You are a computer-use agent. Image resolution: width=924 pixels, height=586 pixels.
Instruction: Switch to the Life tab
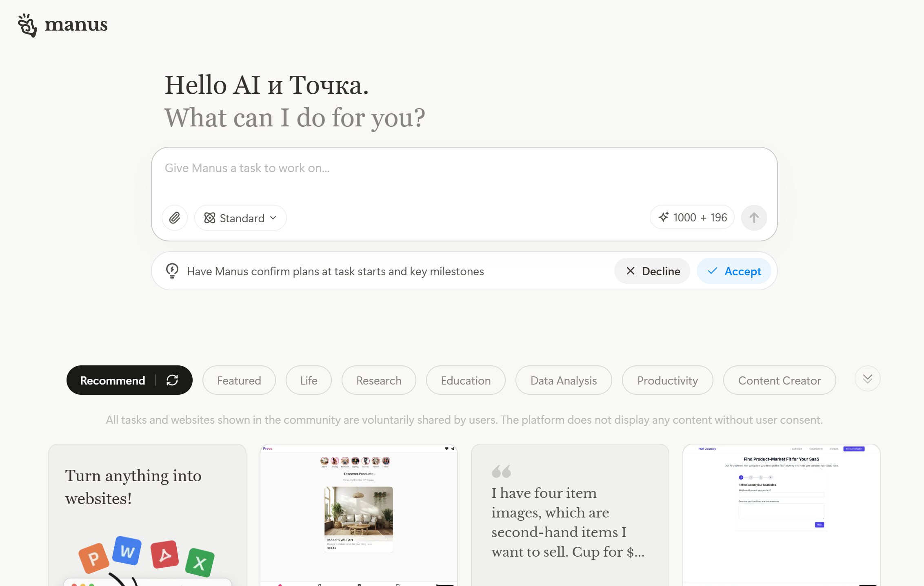click(309, 380)
